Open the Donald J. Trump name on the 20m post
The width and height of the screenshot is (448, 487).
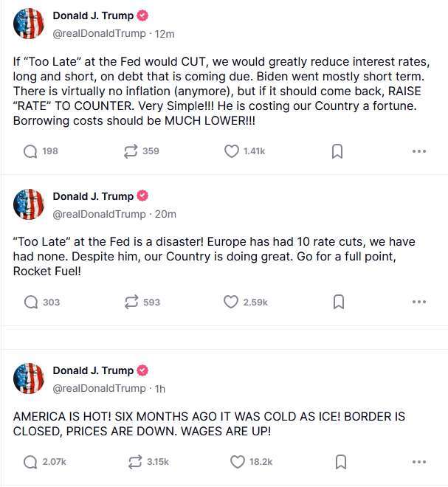click(93, 196)
